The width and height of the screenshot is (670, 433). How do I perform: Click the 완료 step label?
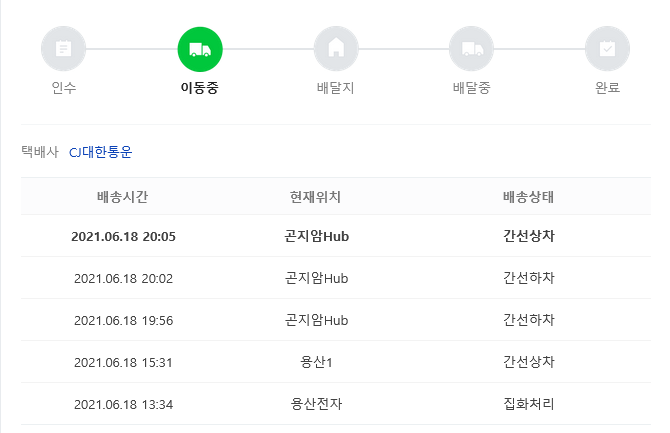pos(607,88)
